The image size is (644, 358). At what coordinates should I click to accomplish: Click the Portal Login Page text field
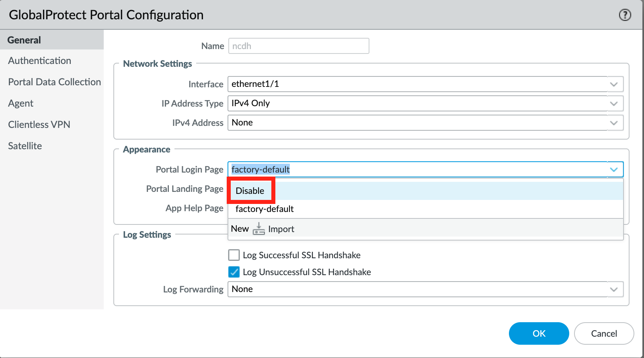coord(418,169)
